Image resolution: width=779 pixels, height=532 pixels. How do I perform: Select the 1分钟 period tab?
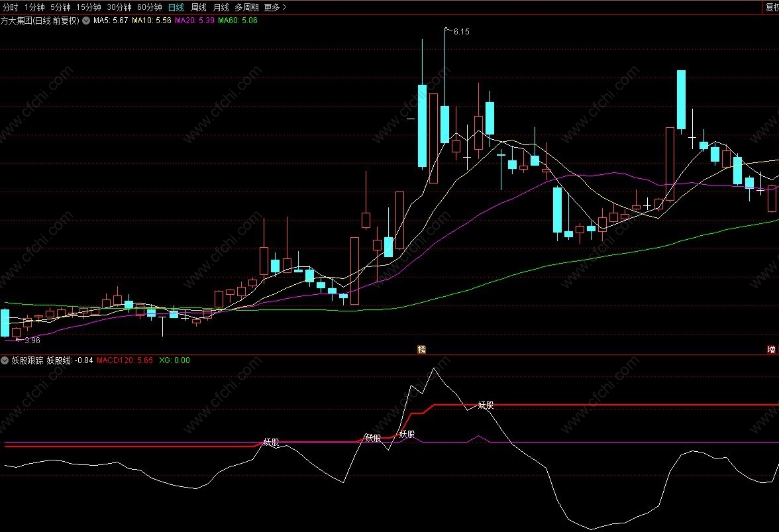click(34, 7)
